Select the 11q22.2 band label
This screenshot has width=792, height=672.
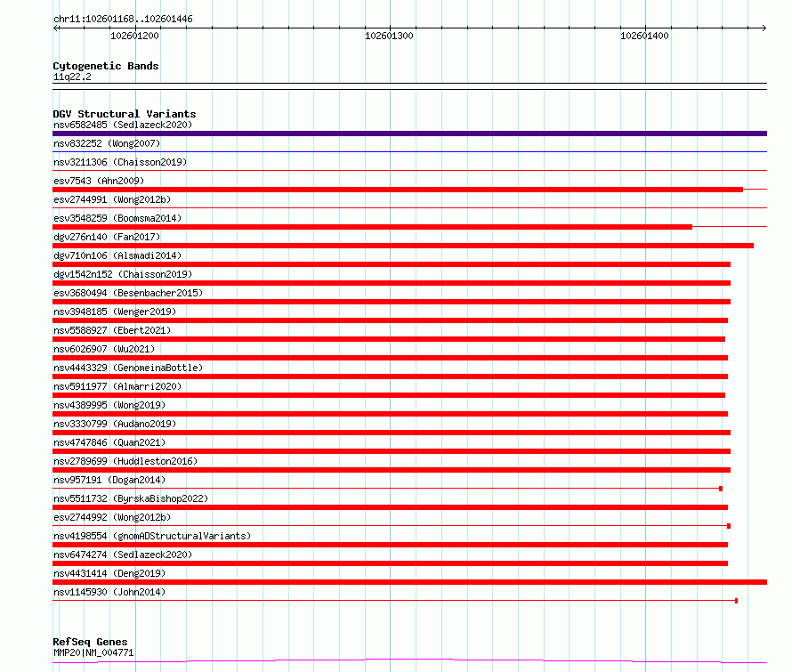tap(72, 77)
